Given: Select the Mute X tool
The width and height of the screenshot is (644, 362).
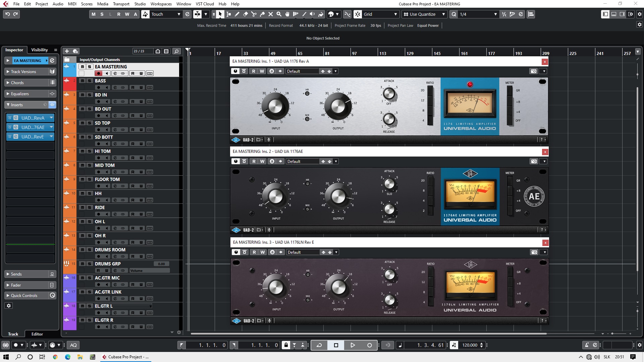Looking at the screenshot, I should [271, 14].
